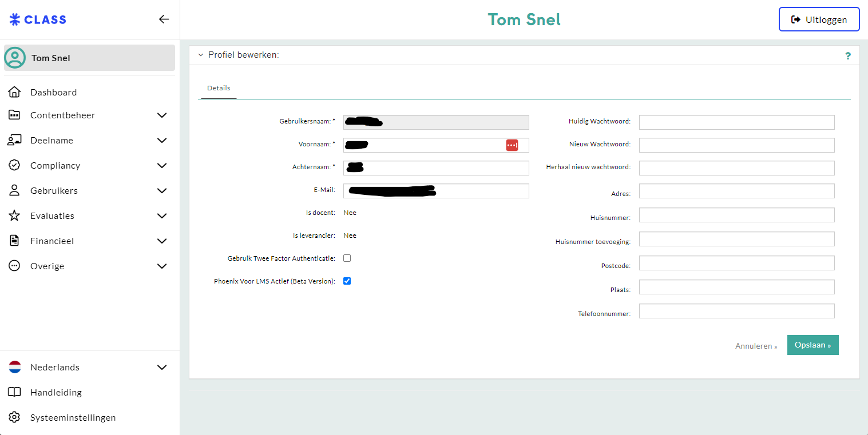Viewport: 868px width, 435px height.
Task: Click the red password manager icon in Voornaam
Action: click(x=512, y=145)
